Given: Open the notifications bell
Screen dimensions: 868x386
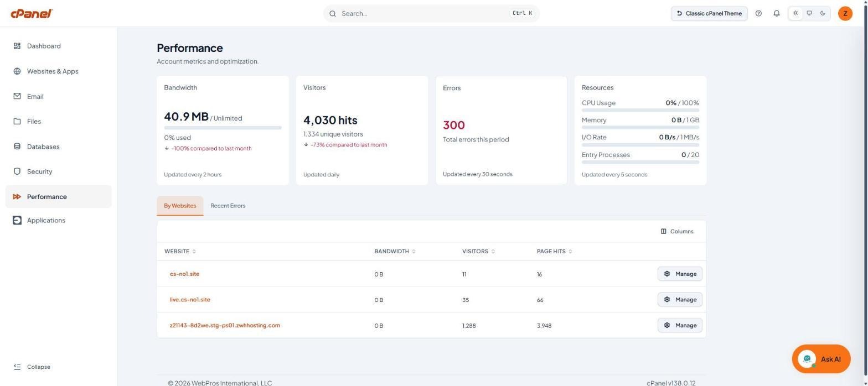Looking at the screenshot, I should click(x=777, y=13).
